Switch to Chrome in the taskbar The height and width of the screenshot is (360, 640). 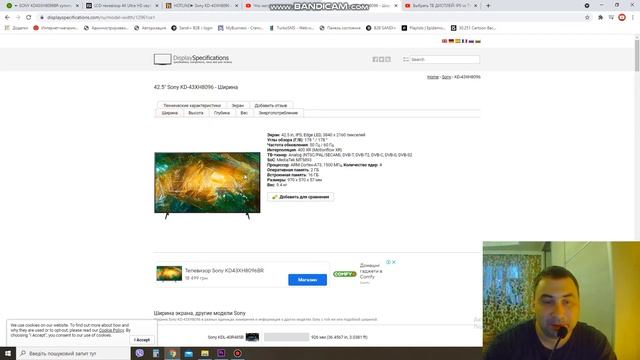(x=172, y=353)
